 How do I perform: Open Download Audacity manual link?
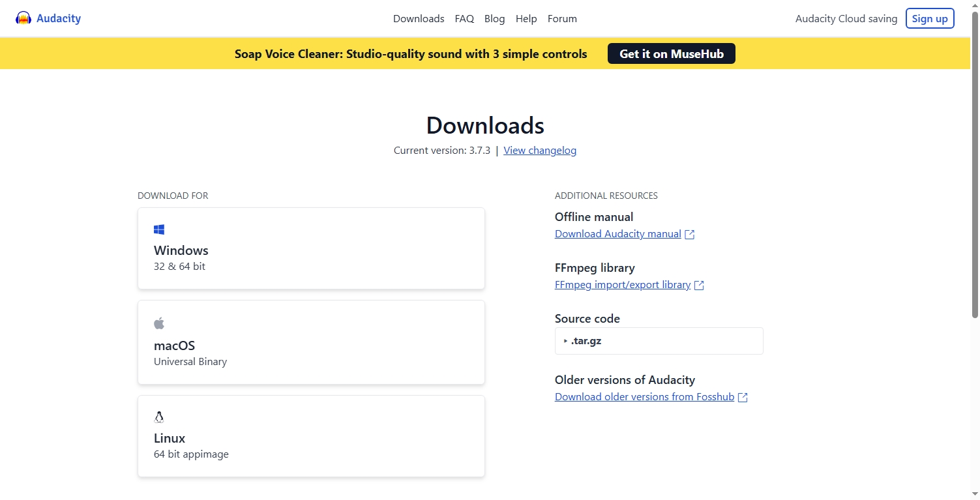click(617, 234)
